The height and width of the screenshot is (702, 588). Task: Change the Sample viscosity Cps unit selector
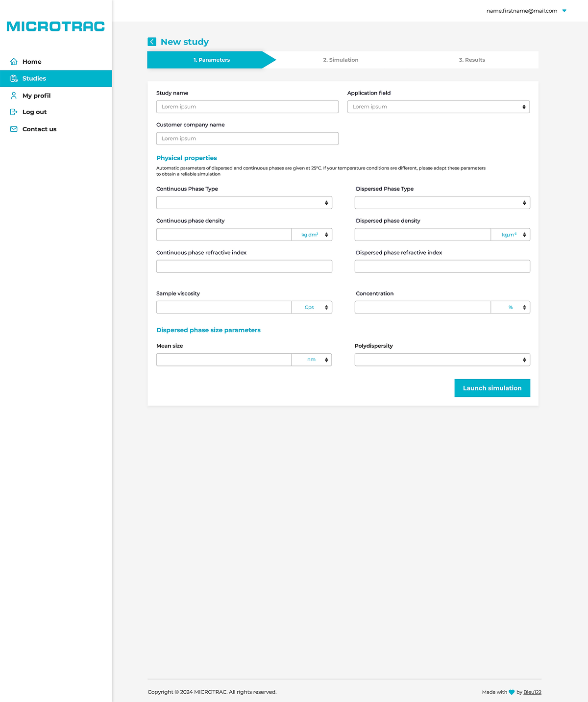click(x=312, y=308)
